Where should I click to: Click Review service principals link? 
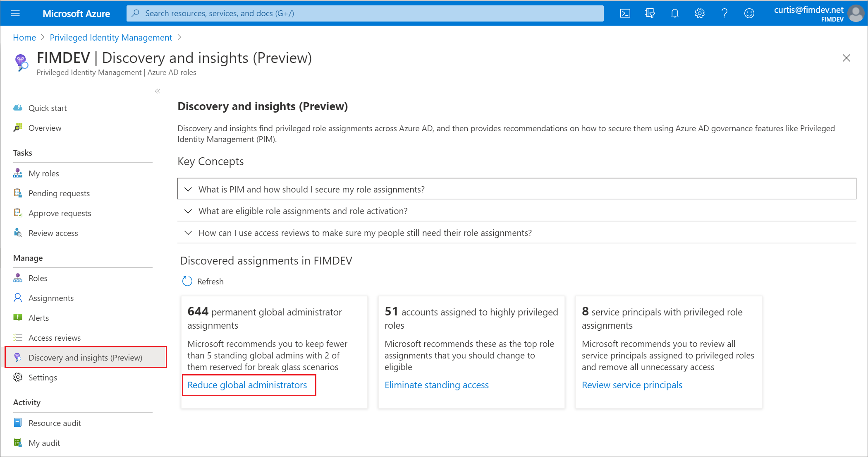click(x=632, y=385)
